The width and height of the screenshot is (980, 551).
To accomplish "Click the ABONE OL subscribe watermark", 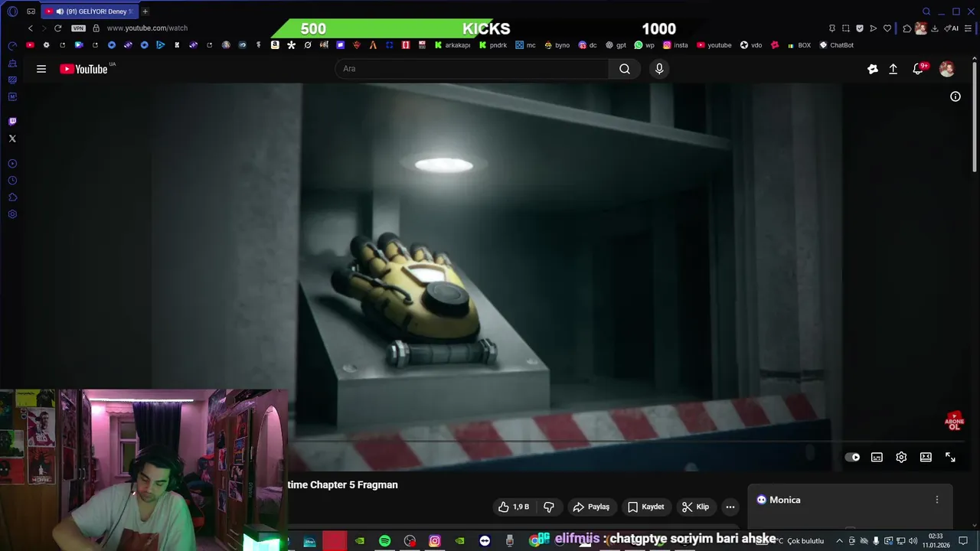I will [x=954, y=422].
